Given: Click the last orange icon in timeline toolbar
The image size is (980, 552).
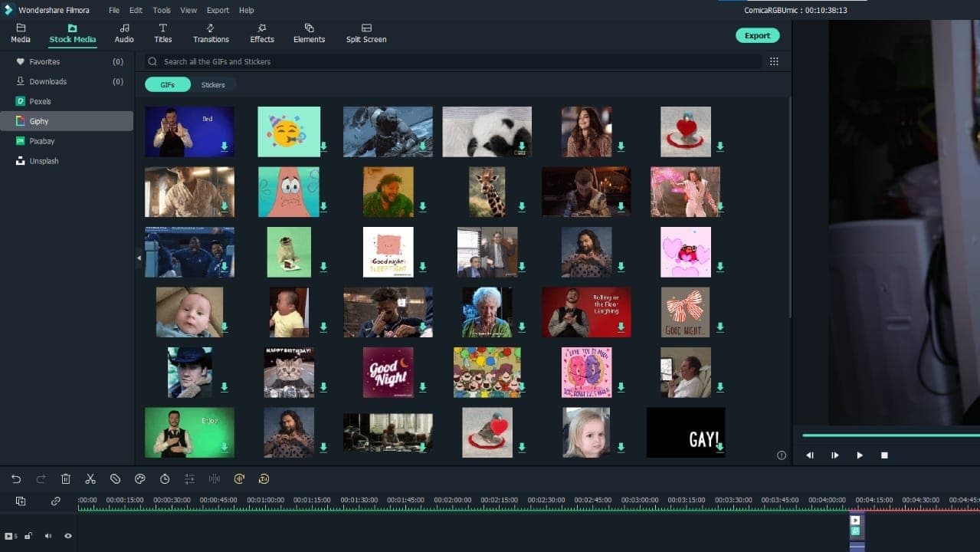Looking at the screenshot, I should [x=264, y=479].
